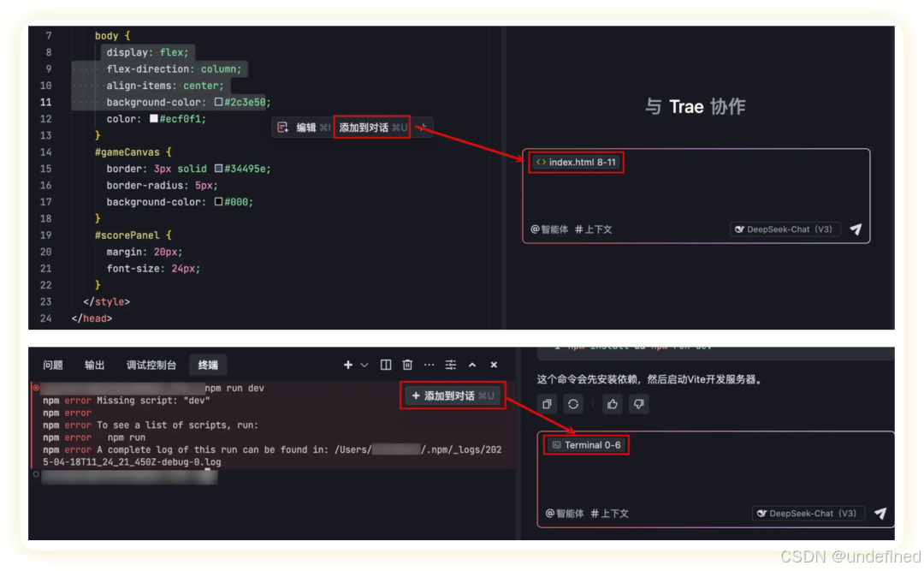Click the "与 Trae 协作" heading

[696, 107]
